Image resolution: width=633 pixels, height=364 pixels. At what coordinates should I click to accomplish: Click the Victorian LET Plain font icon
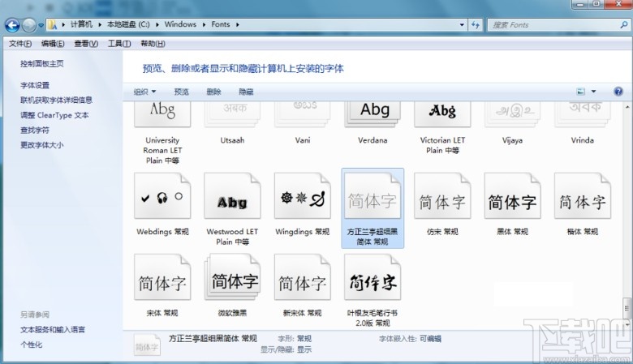(443, 112)
